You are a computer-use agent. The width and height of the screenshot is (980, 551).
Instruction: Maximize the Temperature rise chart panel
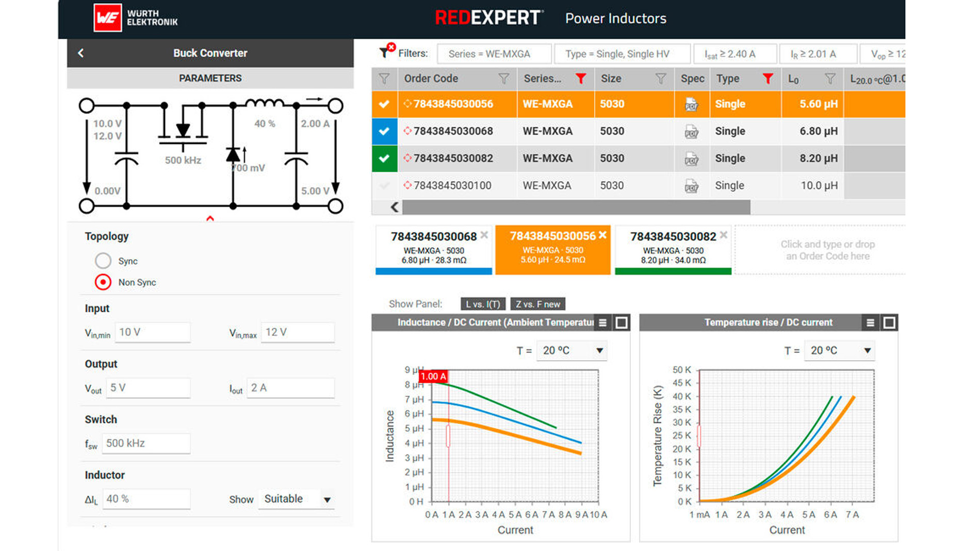pyautogui.click(x=889, y=323)
